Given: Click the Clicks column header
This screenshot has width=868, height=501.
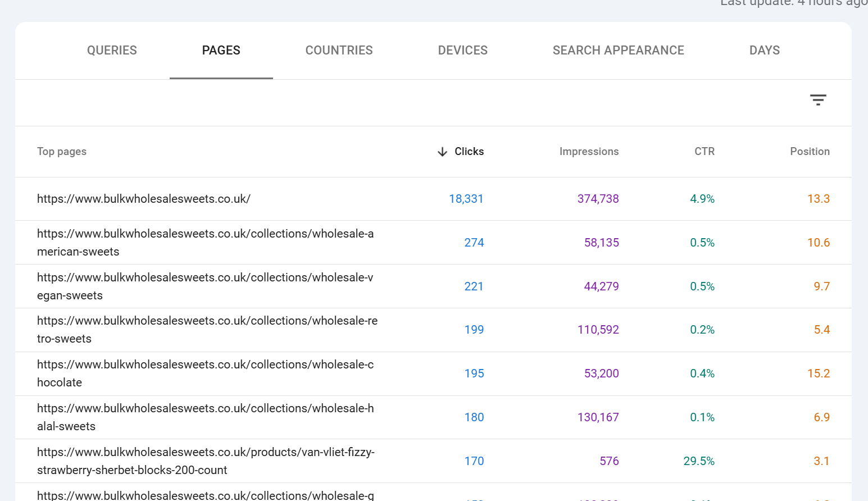Looking at the screenshot, I should 469,152.
